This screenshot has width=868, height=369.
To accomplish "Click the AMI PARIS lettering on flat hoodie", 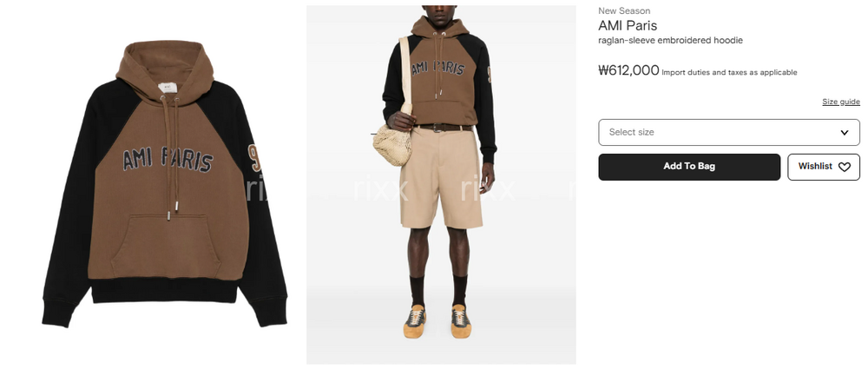I will click(x=168, y=160).
